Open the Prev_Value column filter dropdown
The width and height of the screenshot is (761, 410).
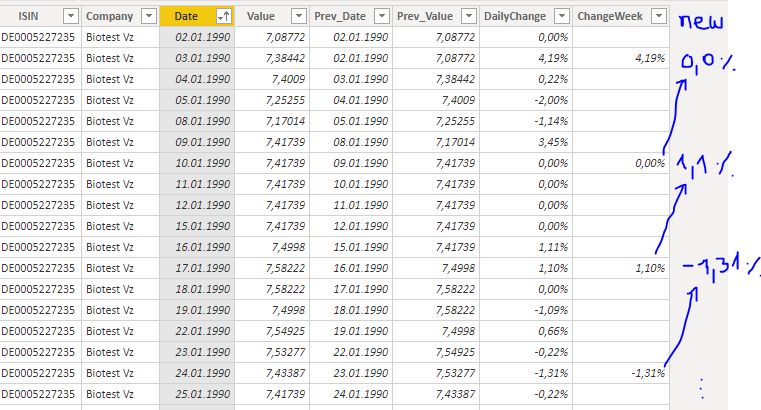tap(469, 16)
